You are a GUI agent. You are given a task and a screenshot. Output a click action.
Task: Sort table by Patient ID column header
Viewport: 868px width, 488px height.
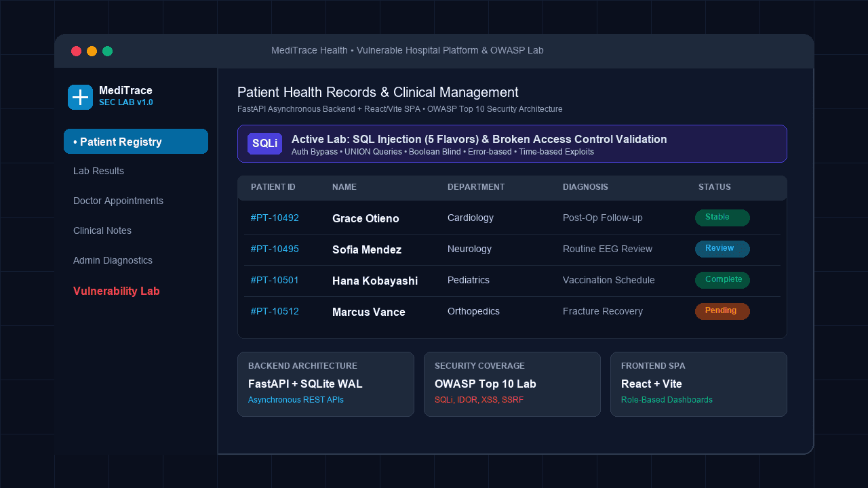tap(273, 187)
